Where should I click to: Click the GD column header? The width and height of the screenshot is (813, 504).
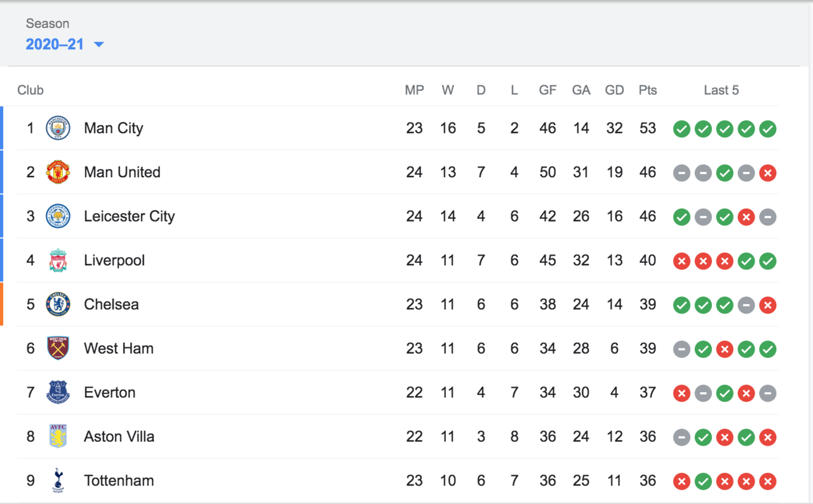614,90
